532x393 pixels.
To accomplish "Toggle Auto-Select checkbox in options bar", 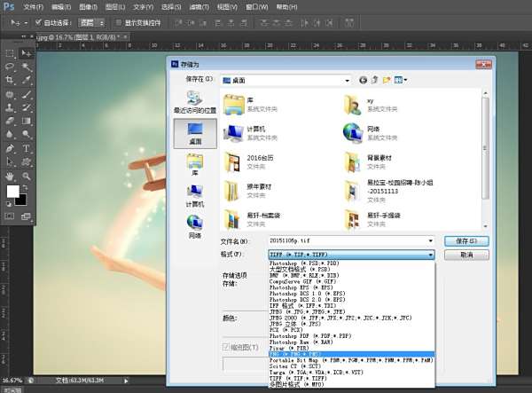I will tap(38, 22).
